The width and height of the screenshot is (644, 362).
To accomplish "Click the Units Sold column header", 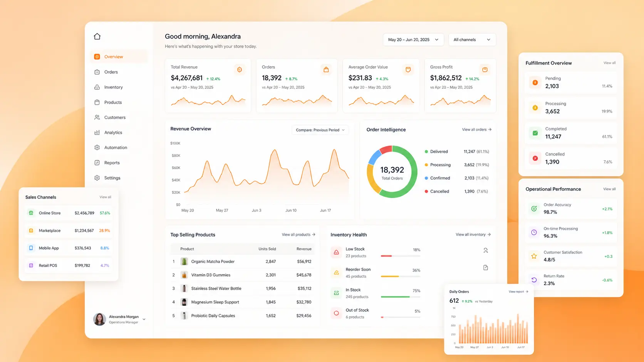I will 267,249.
